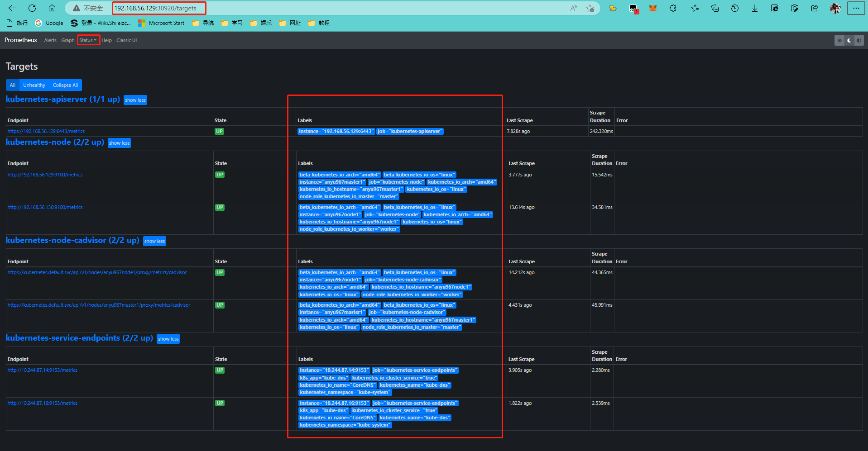Switch Prometheus to light theme (sun icon)
This screenshot has height=451, width=868.
(839, 40)
